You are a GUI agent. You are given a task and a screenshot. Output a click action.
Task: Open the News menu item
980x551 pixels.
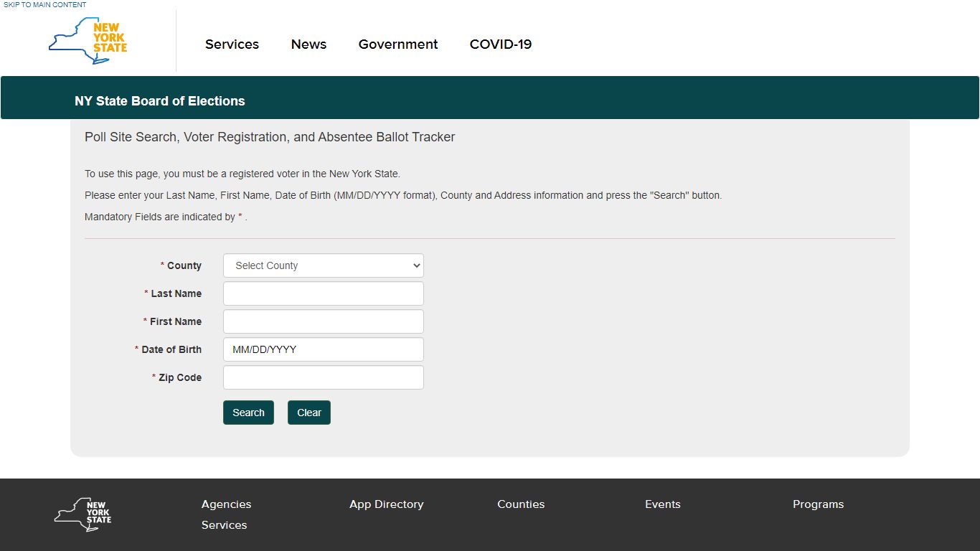click(x=308, y=44)
